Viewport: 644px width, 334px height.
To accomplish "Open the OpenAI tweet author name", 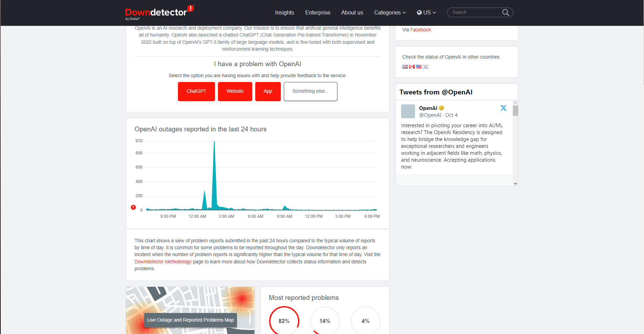I will 428,108.
